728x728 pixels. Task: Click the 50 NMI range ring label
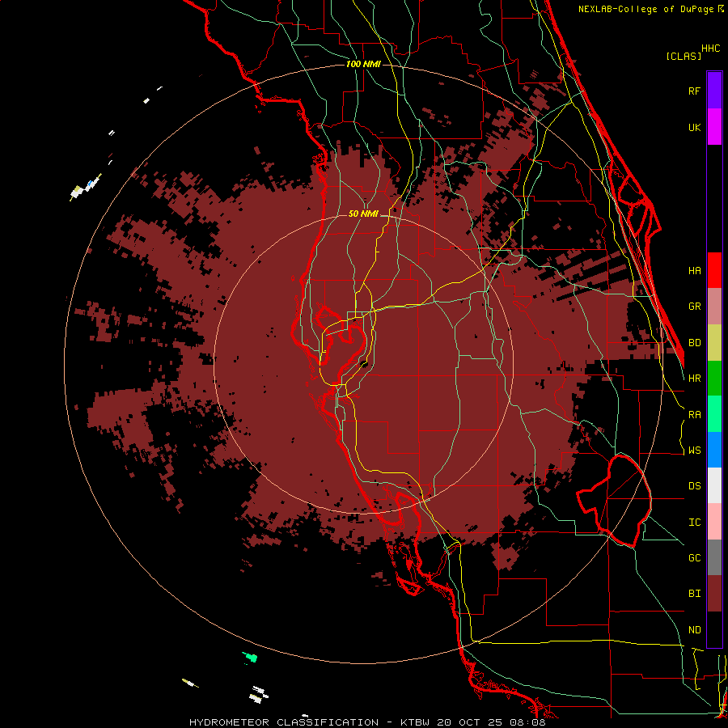point(363,214)
